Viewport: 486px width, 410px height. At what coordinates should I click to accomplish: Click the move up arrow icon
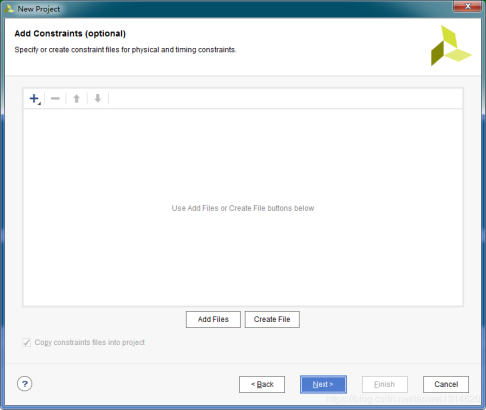pos(76,98)
